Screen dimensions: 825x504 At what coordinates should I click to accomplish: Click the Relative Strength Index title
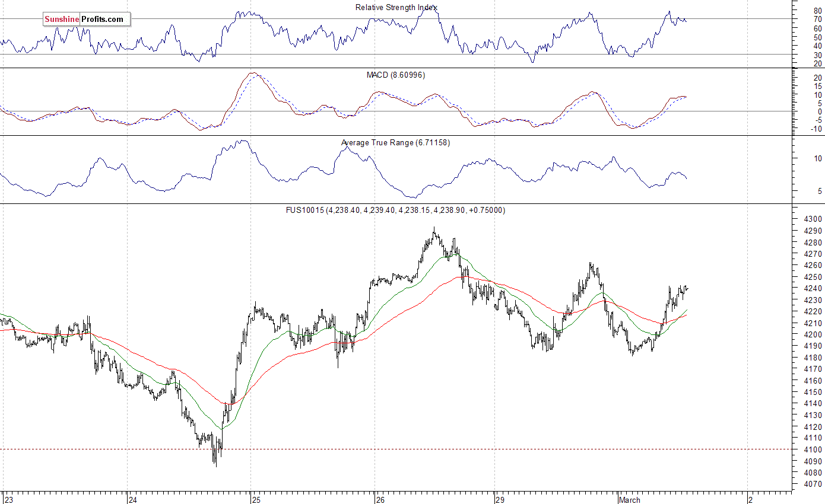pos(396,8)
